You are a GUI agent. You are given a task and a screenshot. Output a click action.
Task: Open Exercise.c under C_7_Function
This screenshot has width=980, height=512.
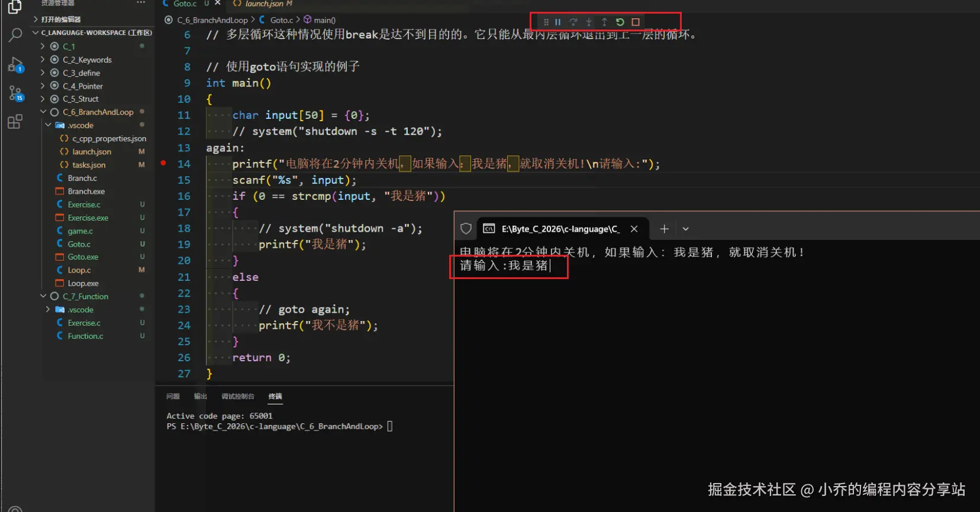pyautogui.click(x=84, y=323)
